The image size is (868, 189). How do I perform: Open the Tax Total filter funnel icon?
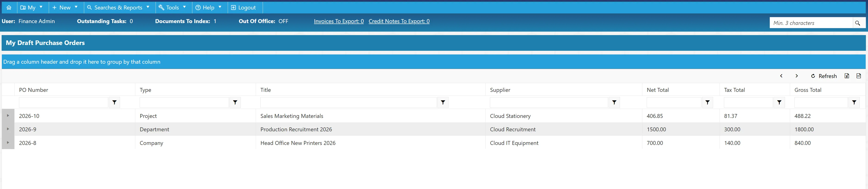(x=779, y=102)
